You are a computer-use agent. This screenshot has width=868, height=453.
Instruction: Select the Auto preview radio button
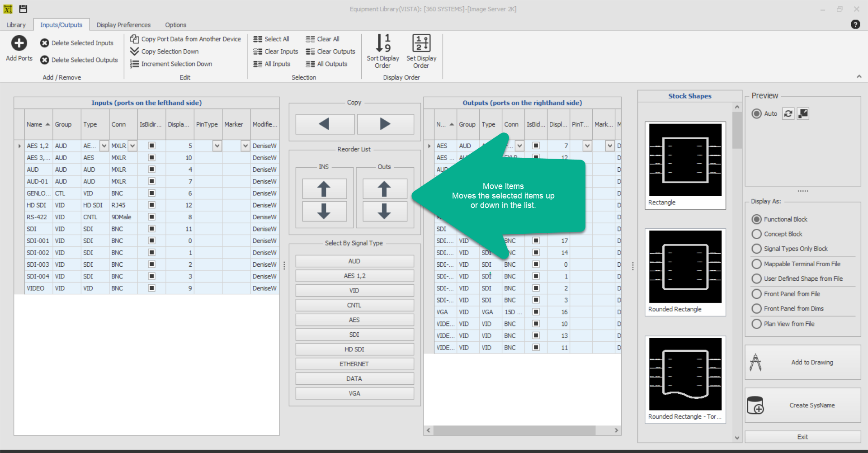tap(756, 113)
